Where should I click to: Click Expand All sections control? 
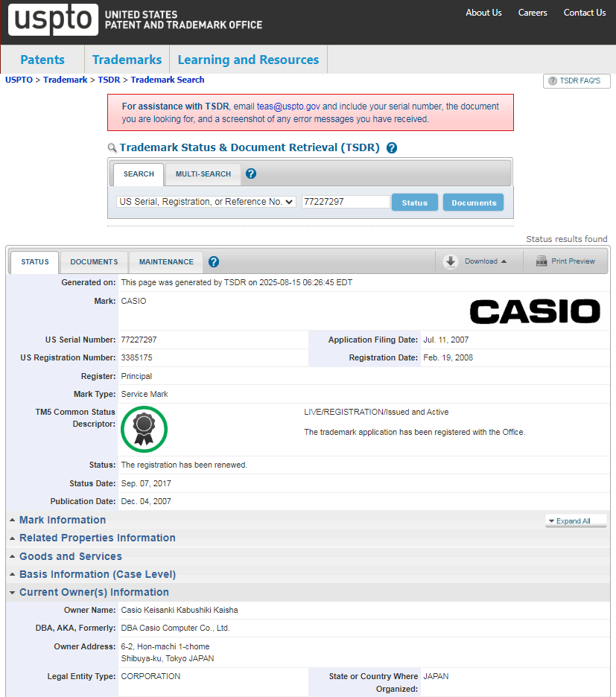point(574,521)
